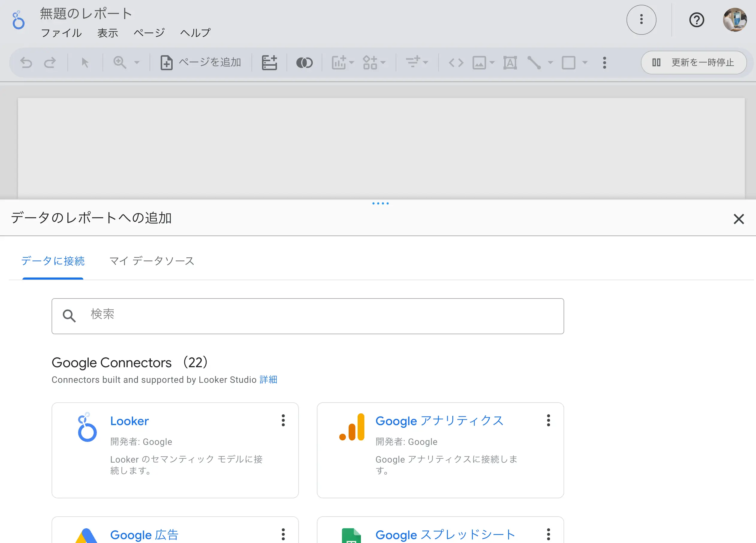Screen dimensions: 756x543
Task: Open the user account avatar
Action: (x=734, y=20)
